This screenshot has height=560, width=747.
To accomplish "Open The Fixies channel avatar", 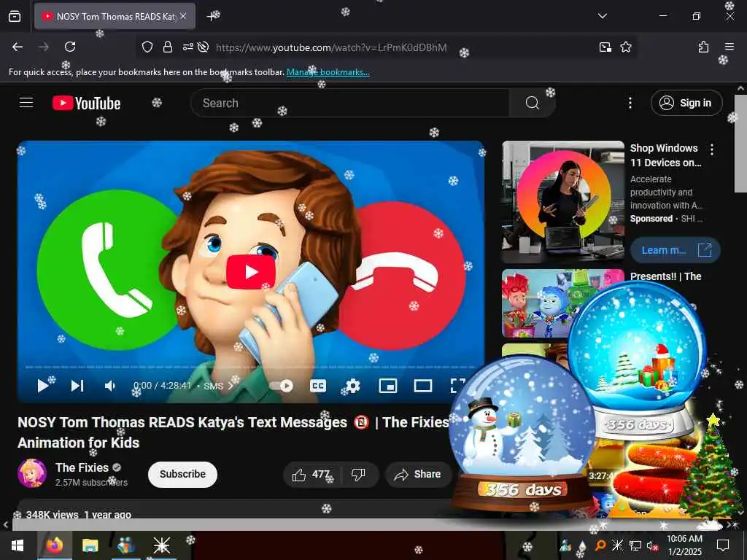I will point(32,473).
